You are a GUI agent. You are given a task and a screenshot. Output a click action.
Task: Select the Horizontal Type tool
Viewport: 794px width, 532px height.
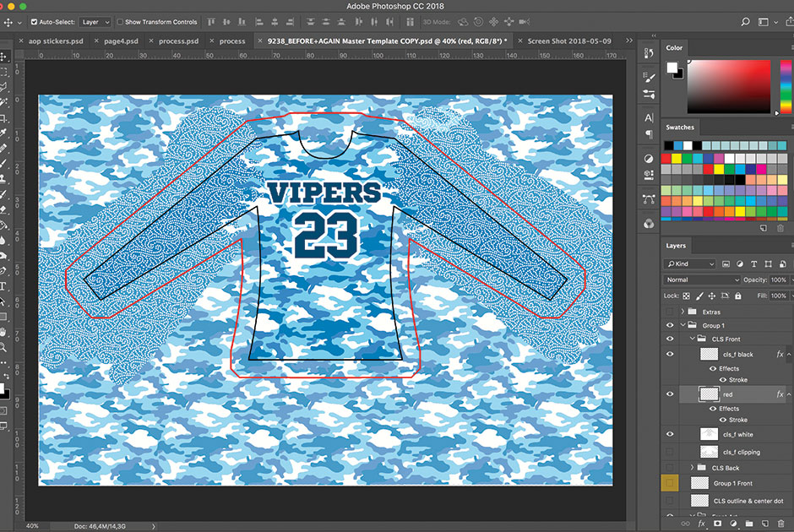pos(3,286)
